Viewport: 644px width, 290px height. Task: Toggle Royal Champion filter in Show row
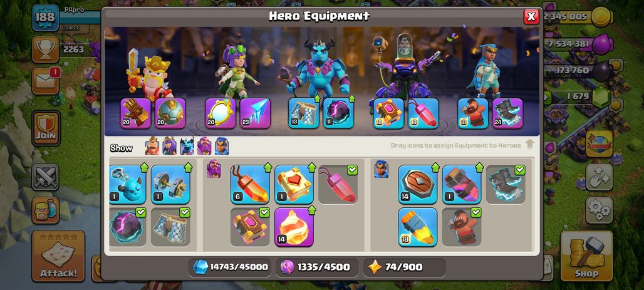[x=222, y=146]
